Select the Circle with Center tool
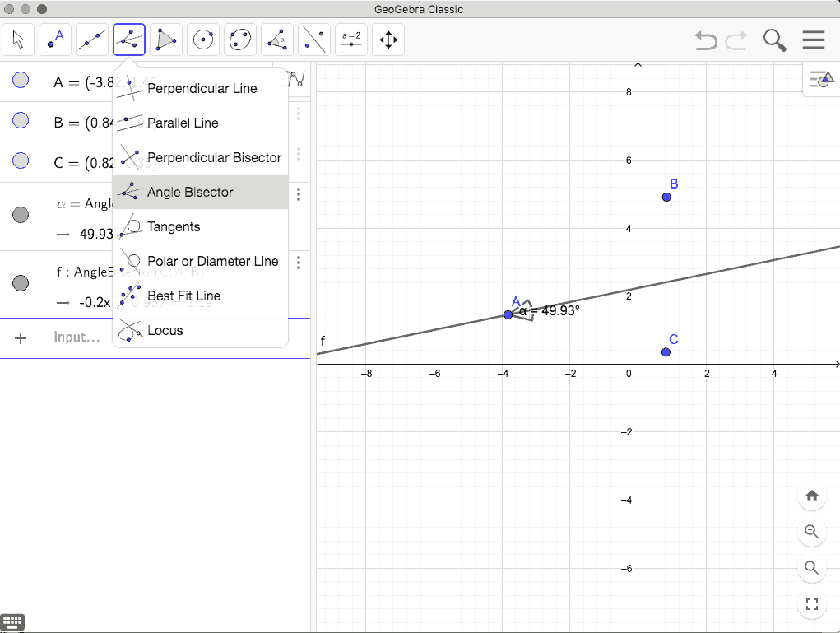Screen dimensions: 840x633 pos(203,40)
